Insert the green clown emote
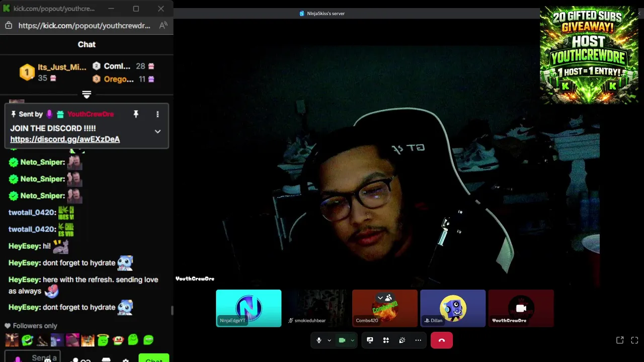 (x=118, y=340)
